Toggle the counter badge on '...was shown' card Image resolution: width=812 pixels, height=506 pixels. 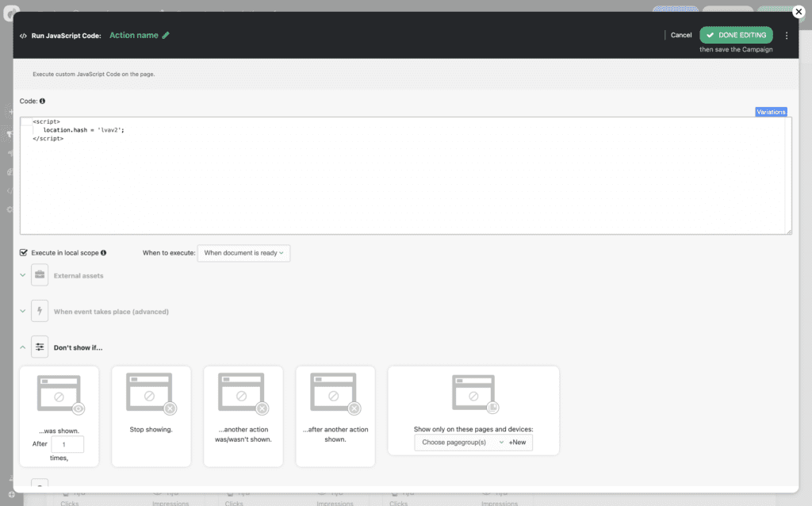[x=79, y=409]
